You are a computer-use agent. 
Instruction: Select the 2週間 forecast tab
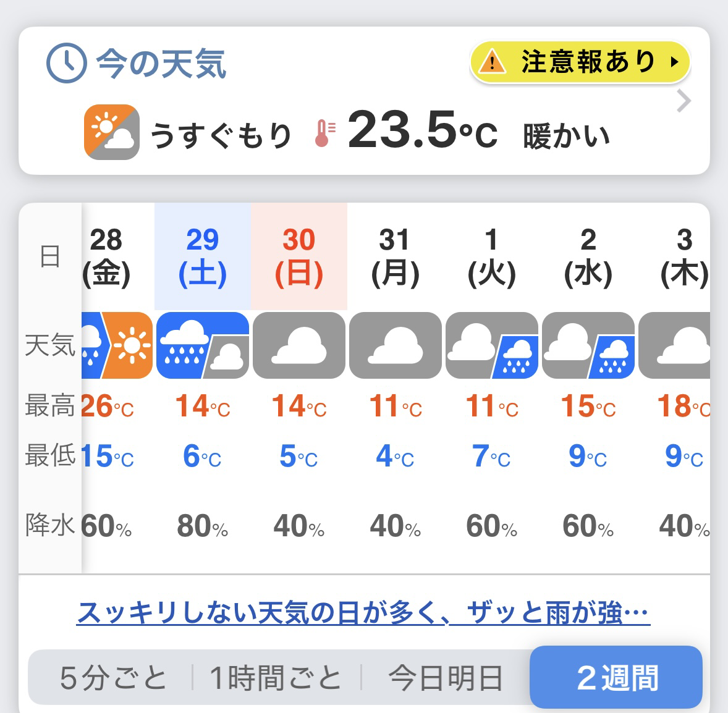pyautogui.click(x=616, y=677)
